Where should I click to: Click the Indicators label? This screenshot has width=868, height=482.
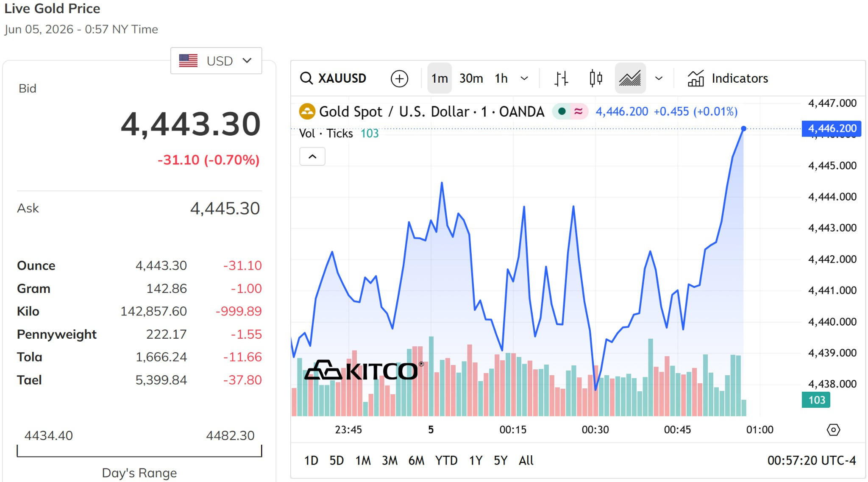740,78
